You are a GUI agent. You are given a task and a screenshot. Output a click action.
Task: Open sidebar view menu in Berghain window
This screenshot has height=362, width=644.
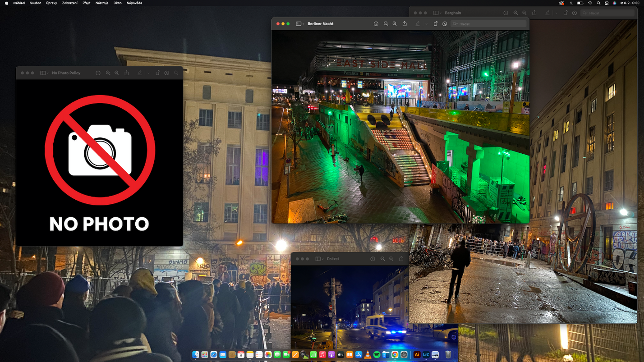tap(437, 13)
